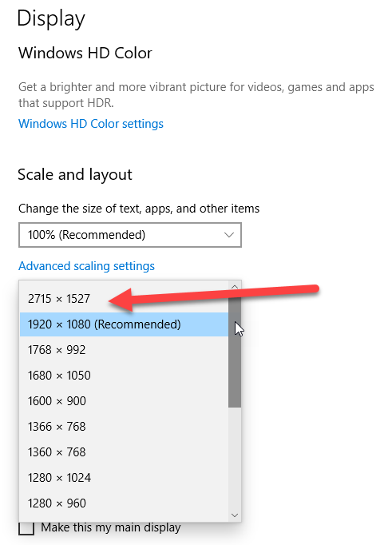Select the 2715 × 1527 resolution
The width and height of the screenshot is (392, 545).
click(124, 299)
